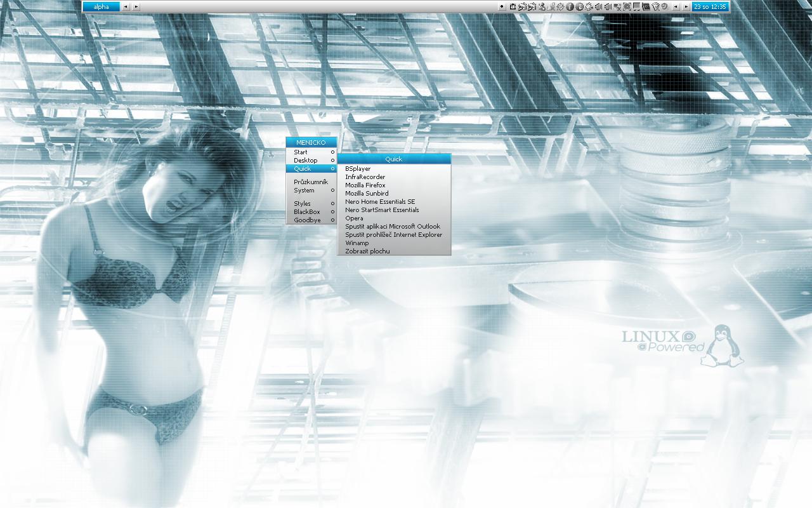Launch InfraRecorder from Quick menu
812x508 pixels.
[394, 177]
